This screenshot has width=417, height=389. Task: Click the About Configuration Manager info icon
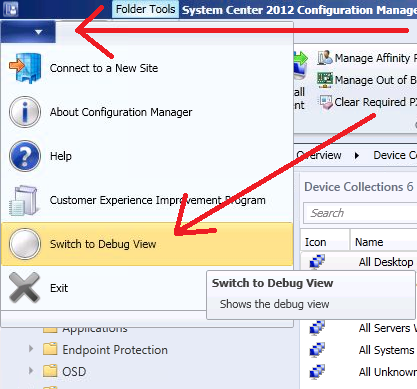point(25,112)
